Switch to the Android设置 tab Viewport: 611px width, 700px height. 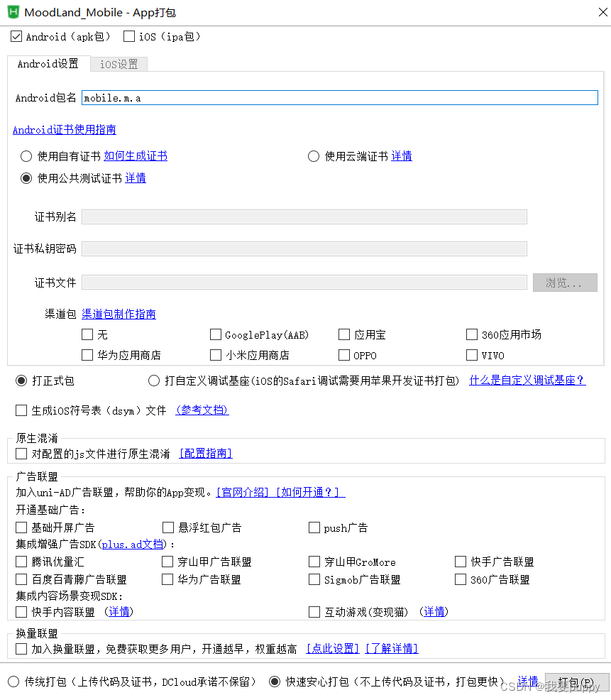48,64
